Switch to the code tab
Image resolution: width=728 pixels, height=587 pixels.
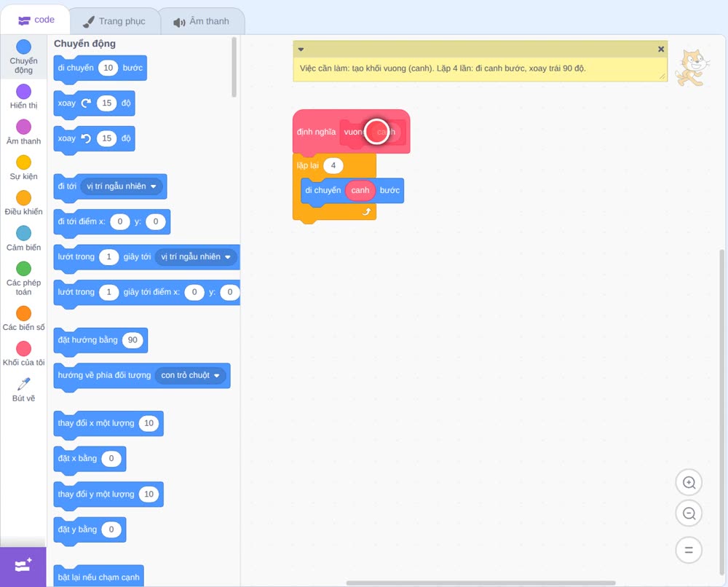[36, 20]
